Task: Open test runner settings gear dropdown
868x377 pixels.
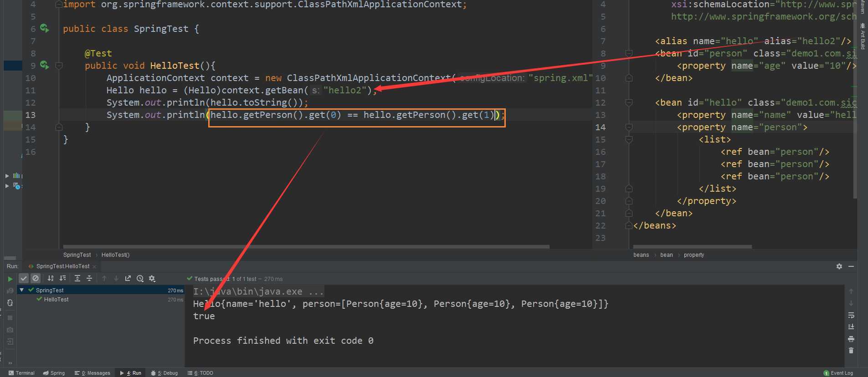Action: pyautogui.click(x=152, y=278)
